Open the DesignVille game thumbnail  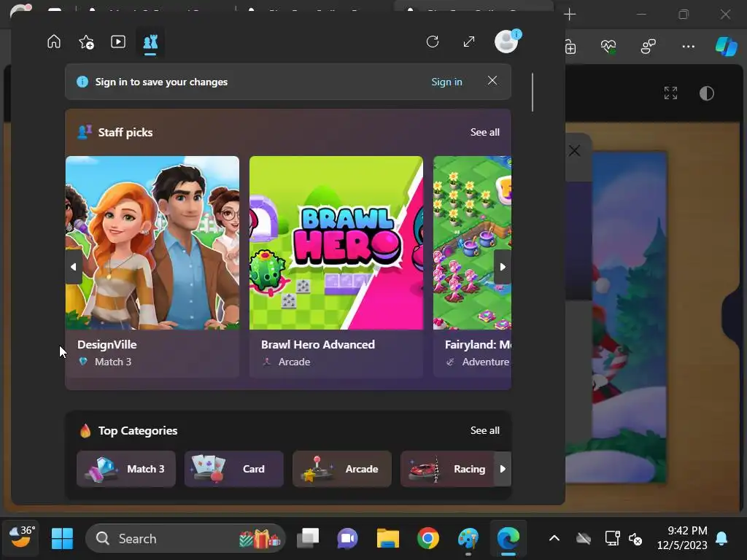coord(152,243)
